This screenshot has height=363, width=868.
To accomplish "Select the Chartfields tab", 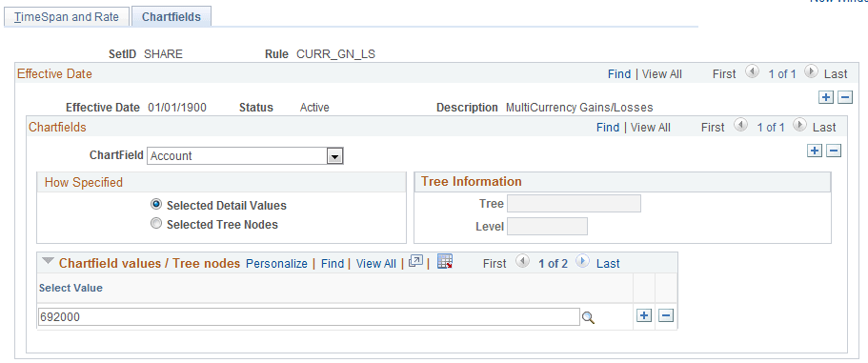I will click(x=172, y=16).
